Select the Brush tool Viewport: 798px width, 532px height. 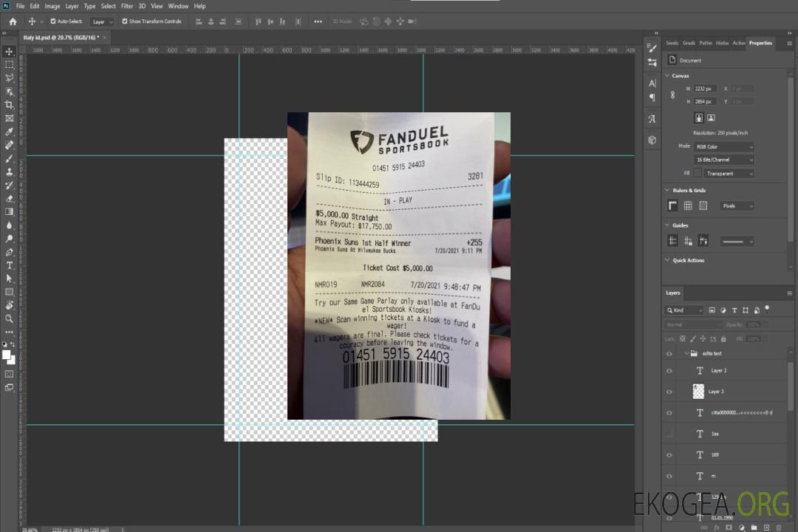pyautogui.click(x=9, y=158)
